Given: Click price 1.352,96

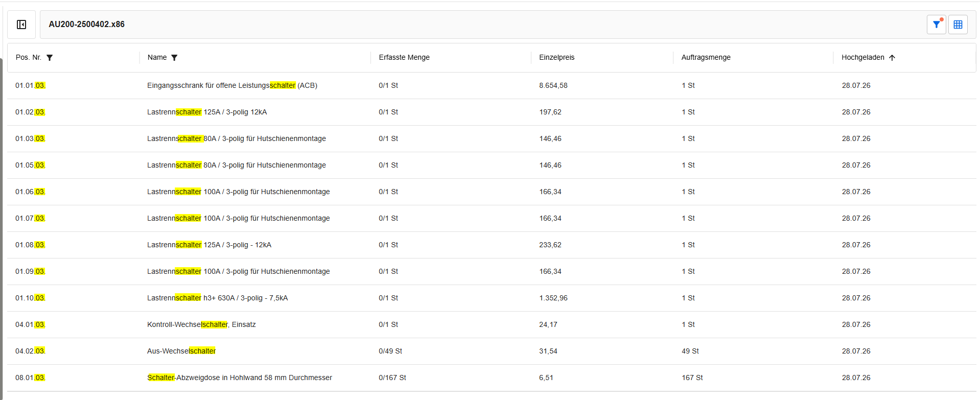Looking at the screenshot, I should [553, 298].
